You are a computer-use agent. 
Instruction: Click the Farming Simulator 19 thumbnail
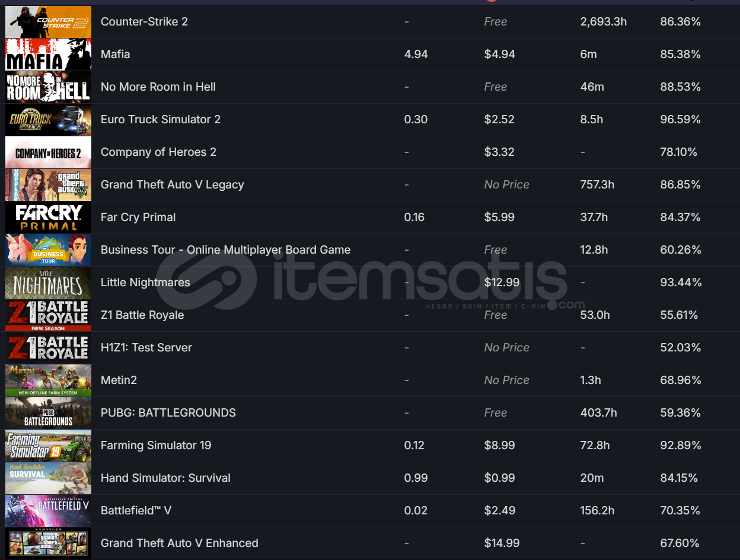point(48,446)
